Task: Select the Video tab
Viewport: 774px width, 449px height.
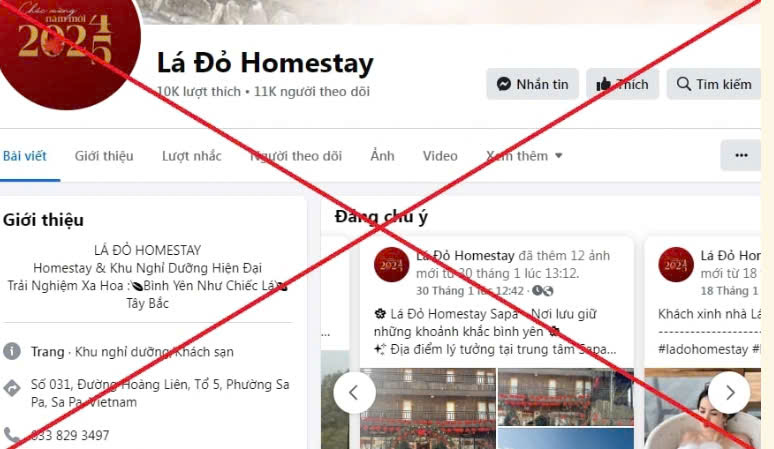Action: click(440, 156)
